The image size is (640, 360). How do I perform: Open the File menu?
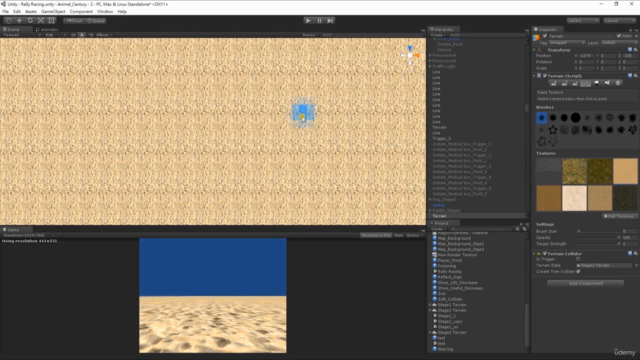5,11
